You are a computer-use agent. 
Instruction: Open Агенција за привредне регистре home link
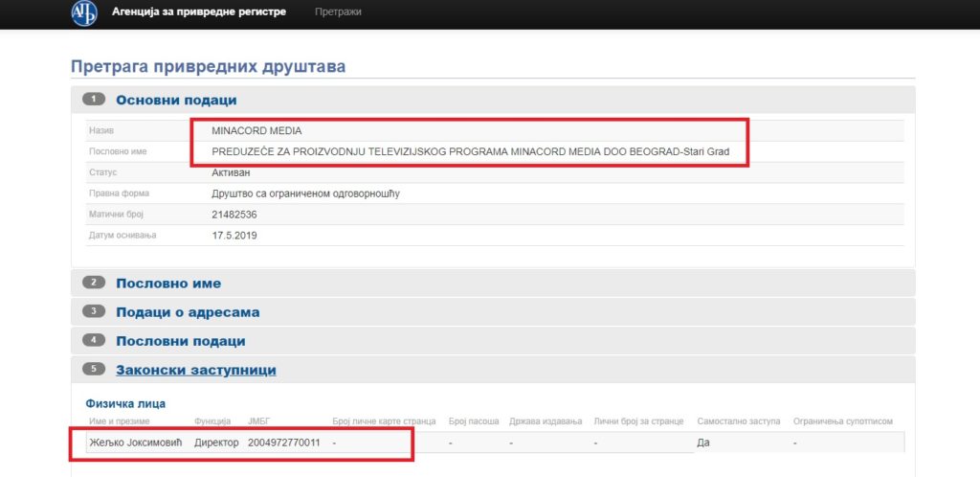(x=199, y=11)
